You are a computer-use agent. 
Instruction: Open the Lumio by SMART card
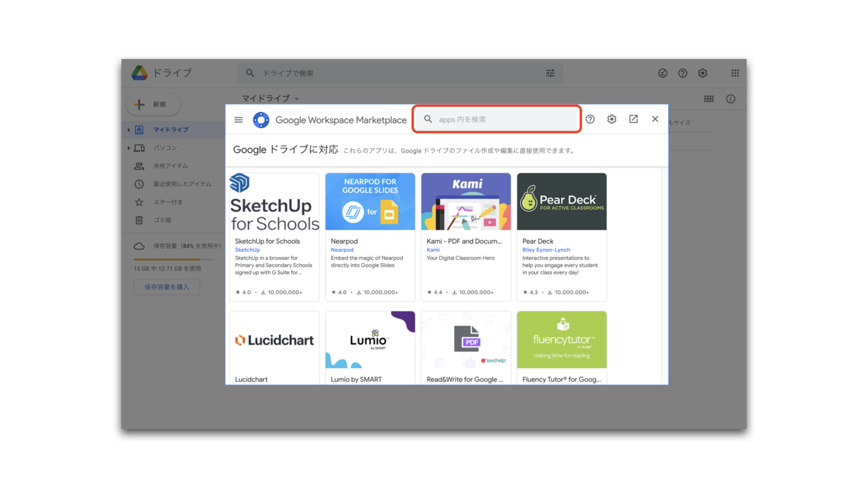(x=370, y=348)
